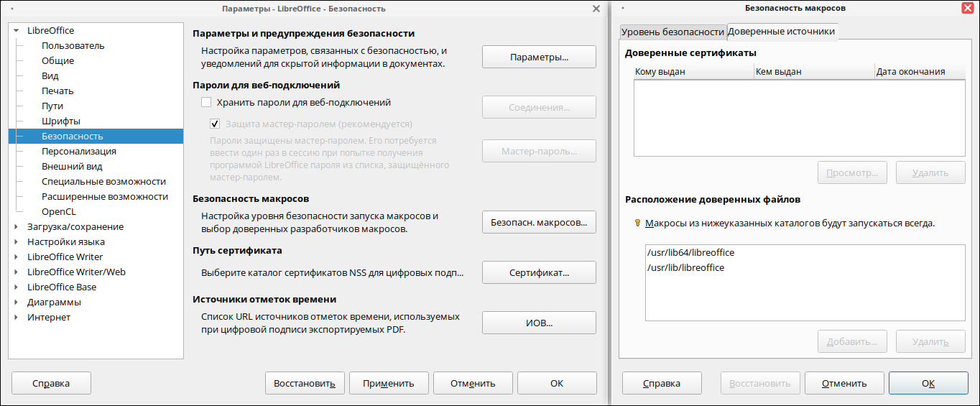Enable Хранить пароли для веб-подключений checkbox
Viewport: 980px width, 406px height.
click(x=206, y=103)
